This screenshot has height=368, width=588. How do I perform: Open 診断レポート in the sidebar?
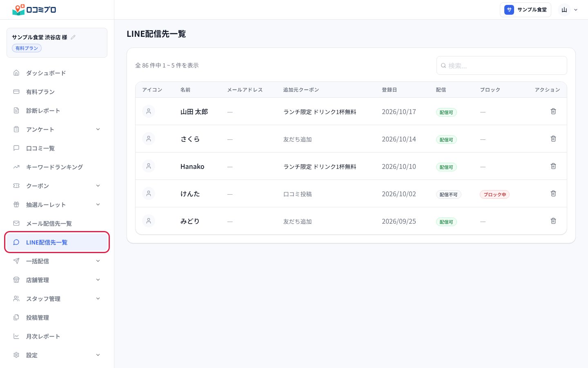pyautogui.click(x=57, y=110)
